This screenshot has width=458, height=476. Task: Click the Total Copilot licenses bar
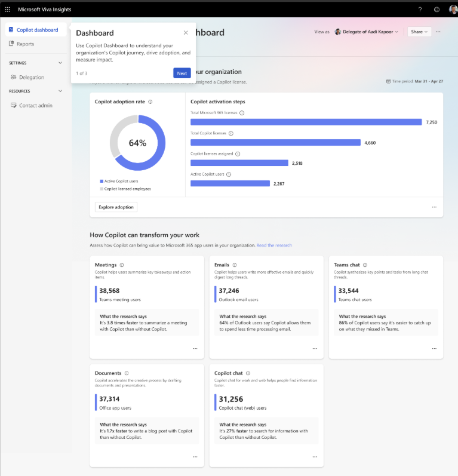[x=275, y=142]
